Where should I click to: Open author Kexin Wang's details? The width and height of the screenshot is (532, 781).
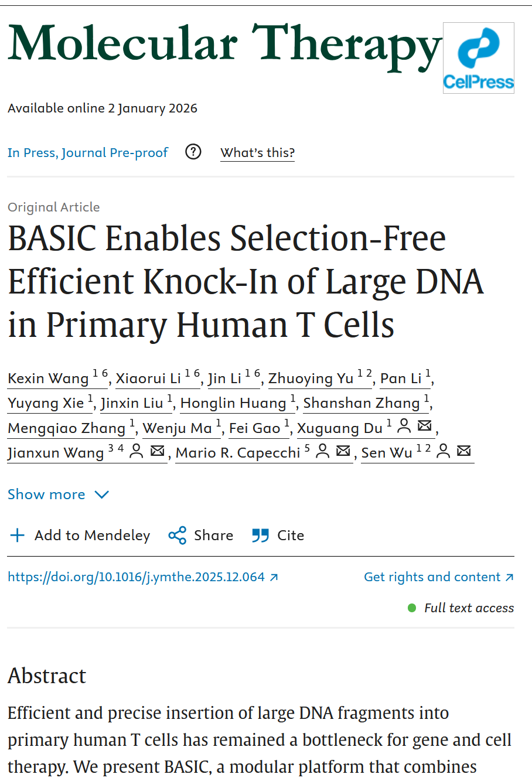tap(48, 378)
